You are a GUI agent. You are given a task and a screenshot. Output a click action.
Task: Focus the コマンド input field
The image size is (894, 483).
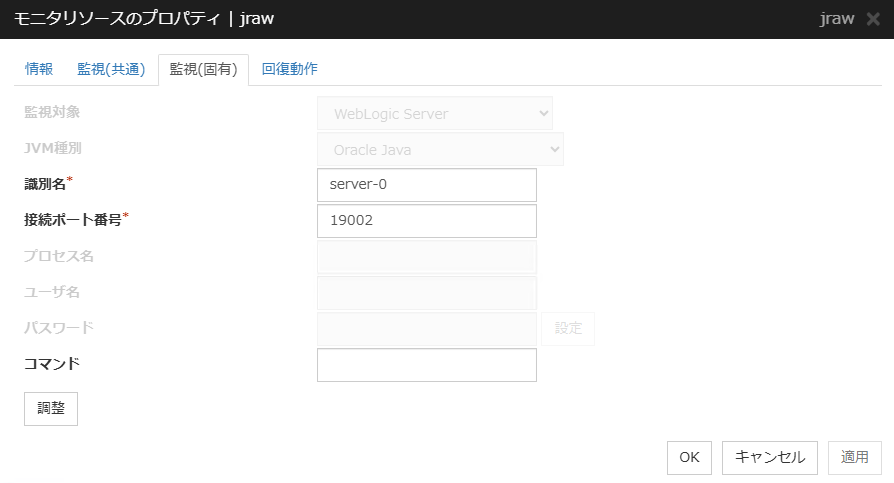(x=426, y=365)
